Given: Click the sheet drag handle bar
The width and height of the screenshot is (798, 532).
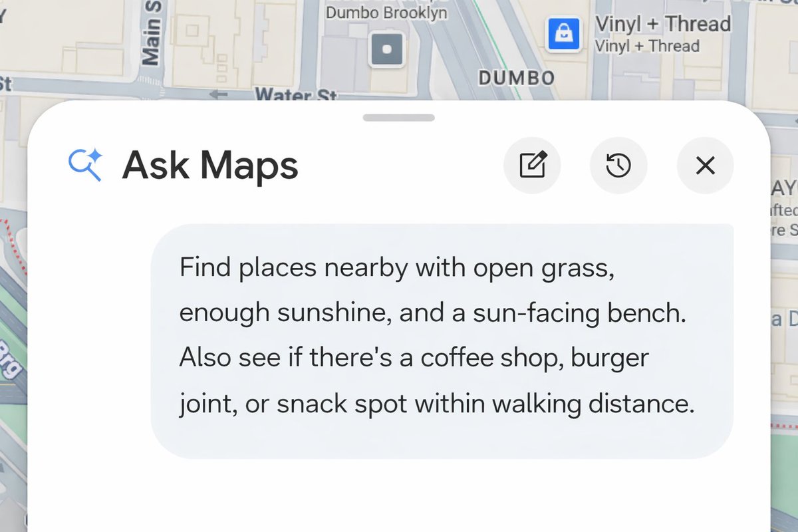Looking at the screenshot, I should [x=399, y=118].
